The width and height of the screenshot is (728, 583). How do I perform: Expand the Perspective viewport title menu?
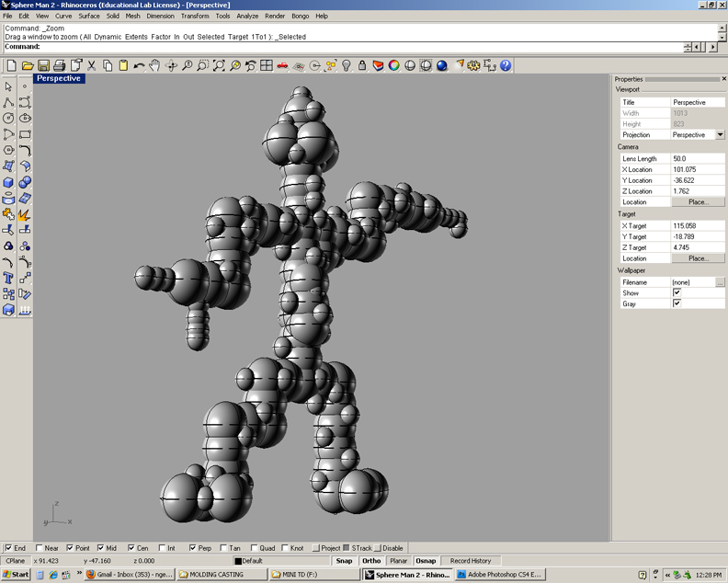59,79
